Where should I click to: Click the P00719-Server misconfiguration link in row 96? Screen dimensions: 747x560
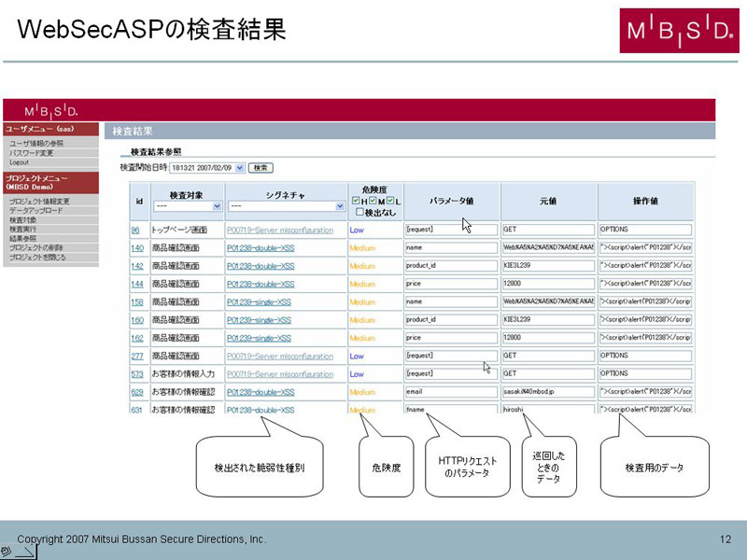click(x=280, y=230)
